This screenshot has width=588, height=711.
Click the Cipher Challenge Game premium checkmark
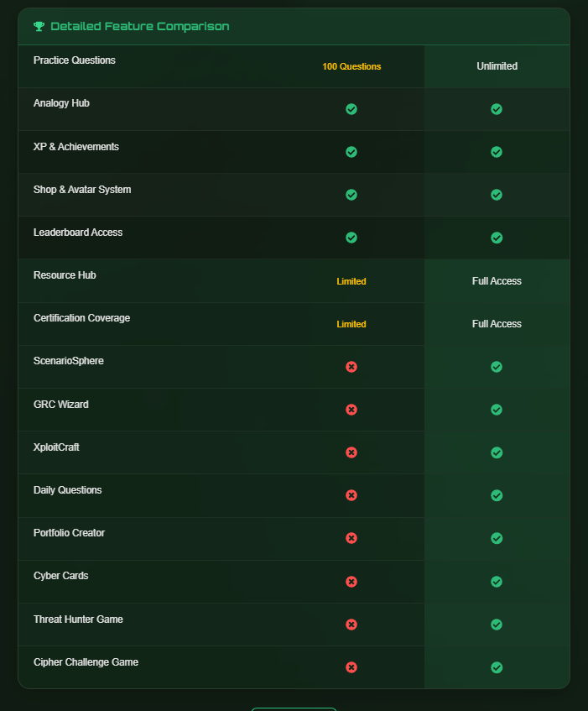pos(497,667)
